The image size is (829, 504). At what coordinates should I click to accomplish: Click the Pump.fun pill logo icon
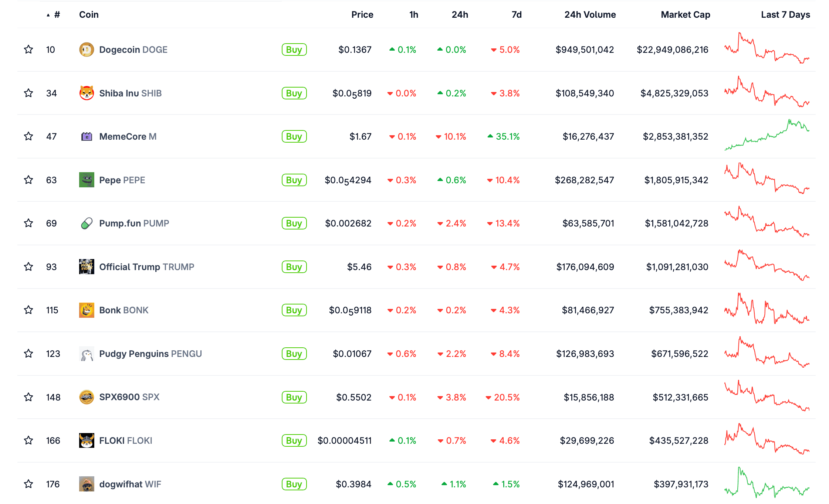click(87, 224)
